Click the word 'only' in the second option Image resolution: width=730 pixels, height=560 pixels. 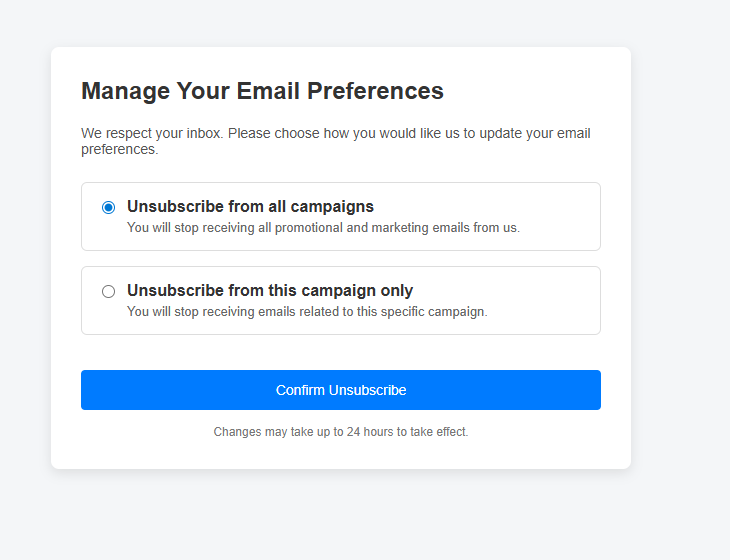[x=396, y=291]
